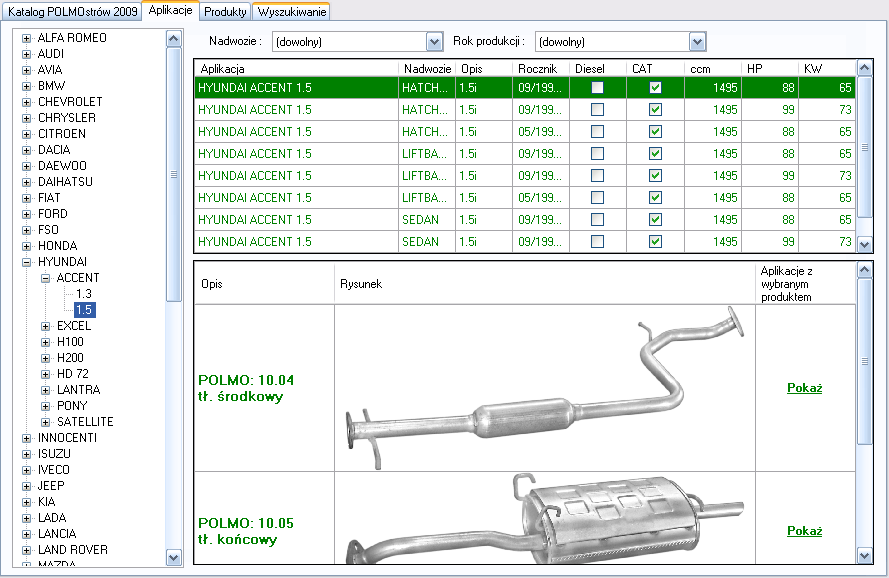
Task: Select the IVECO make in the tree
Action: pos(54,470)
